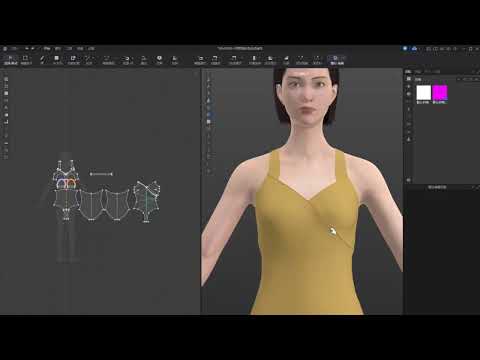
Task: Click the highlighted last tool in 3D toolbar
Action: click(x=336, y=60)
